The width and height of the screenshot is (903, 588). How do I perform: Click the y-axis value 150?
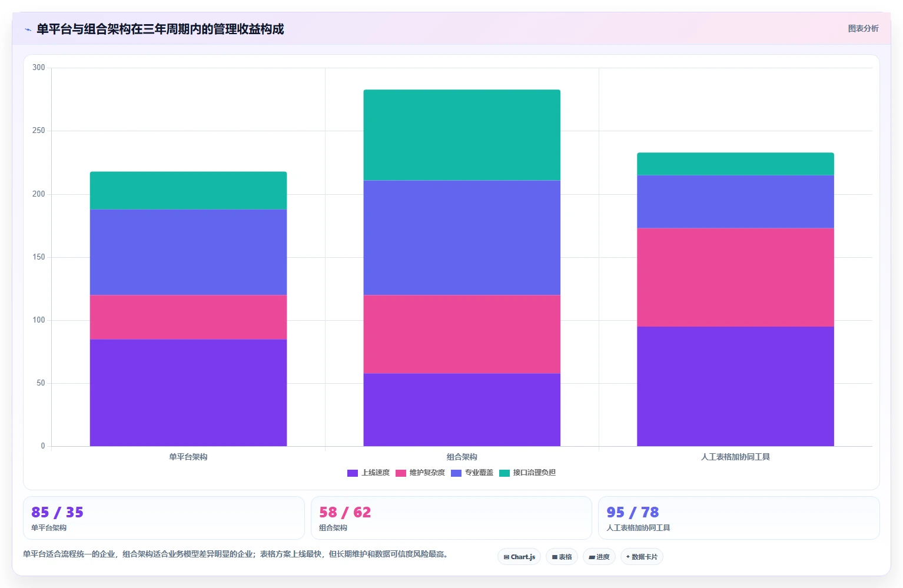(39, 257)
